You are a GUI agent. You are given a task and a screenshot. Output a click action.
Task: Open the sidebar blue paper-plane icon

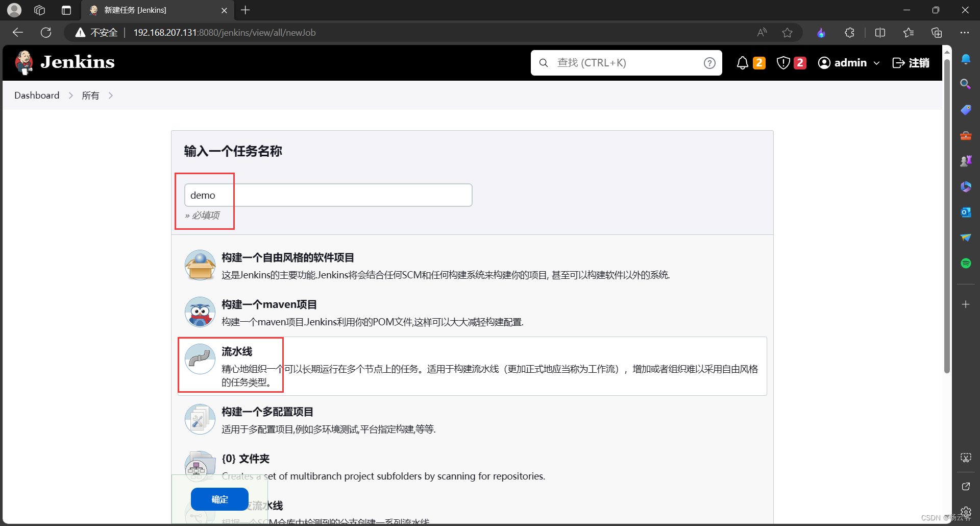click(x=966, y=237)
